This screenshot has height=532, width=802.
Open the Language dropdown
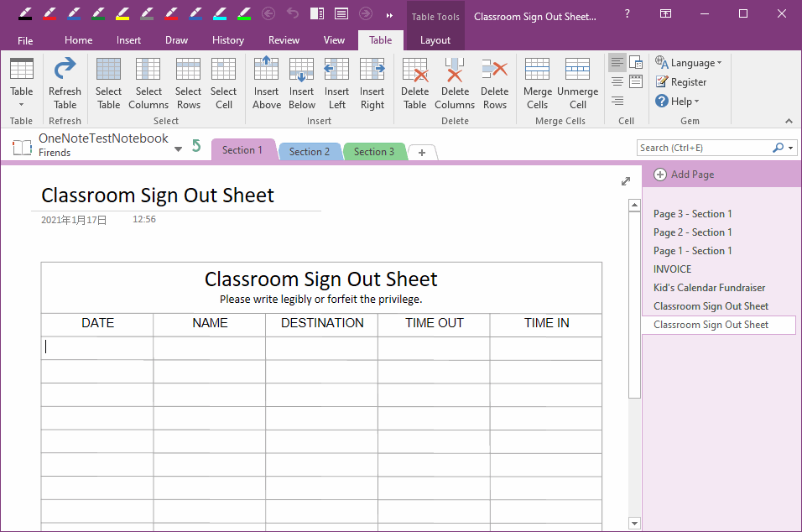(x=689, y=62)
